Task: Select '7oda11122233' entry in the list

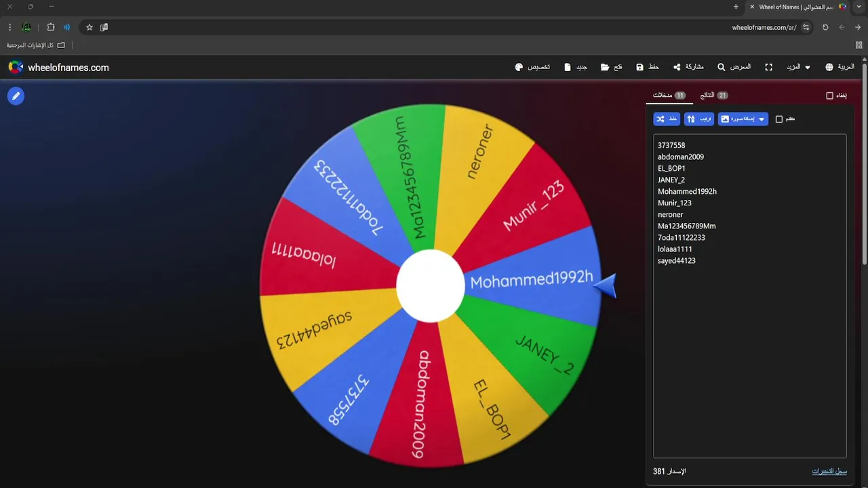Action: pos(682,237)
